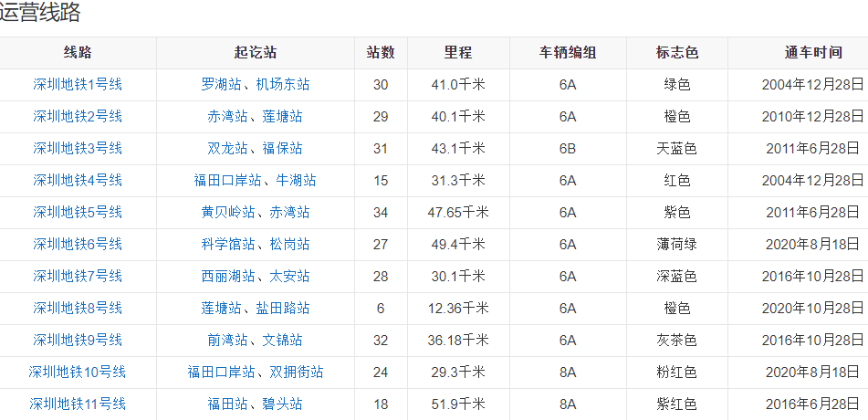Click the 站数 column header
868x420 pixels.
[x=381, y=53]
